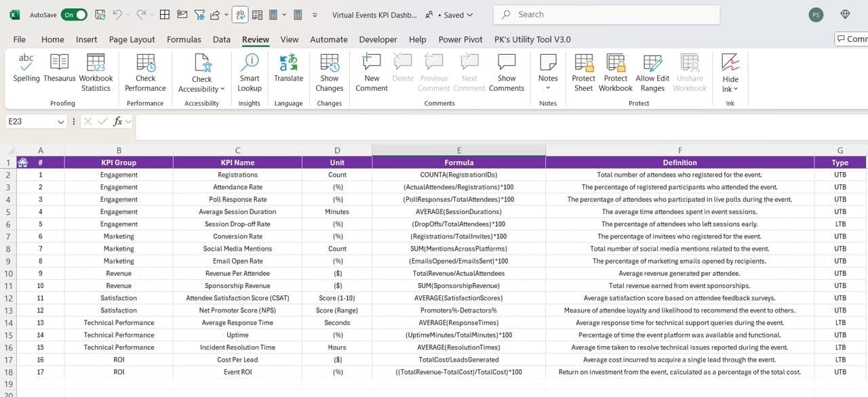
Task: Open the File tab
Action: (20, 39)
